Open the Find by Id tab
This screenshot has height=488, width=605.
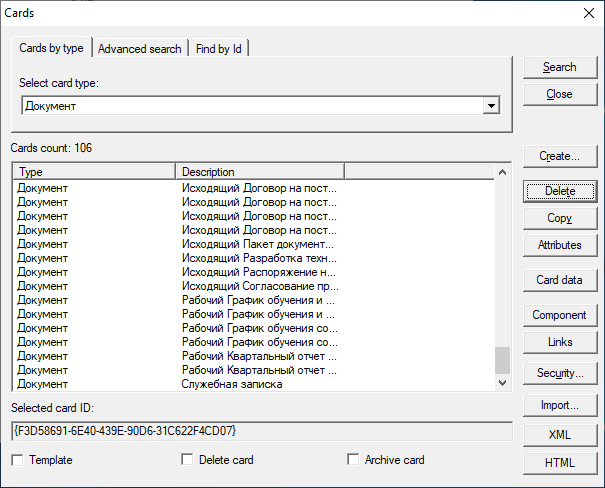[x=219, y=48]
